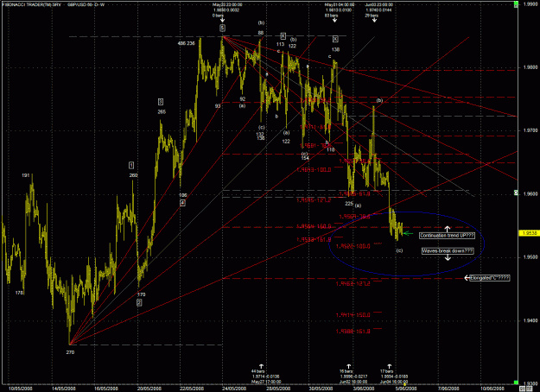540x392 pixels.
Task: Select the boxed wave 3 label above 265
Action: [161, 102]
